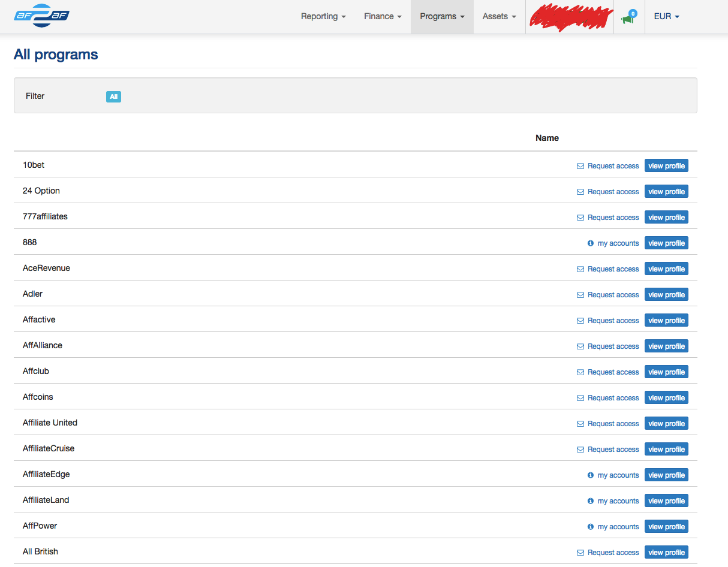Click the envelope icon in the All British row

[x=580, y=553]
